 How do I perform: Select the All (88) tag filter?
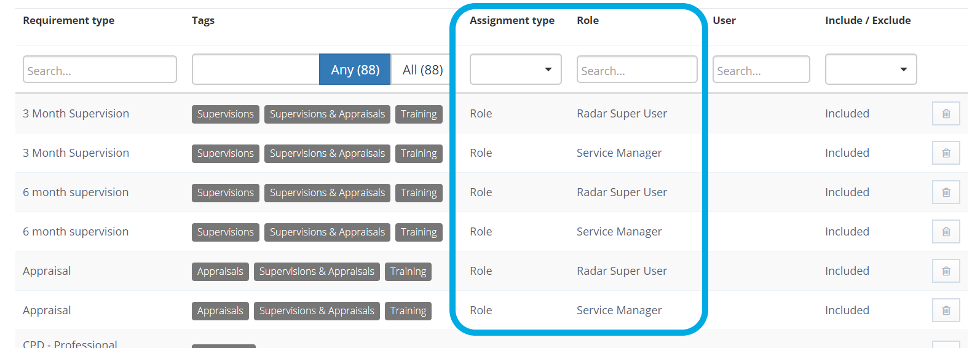422,69
